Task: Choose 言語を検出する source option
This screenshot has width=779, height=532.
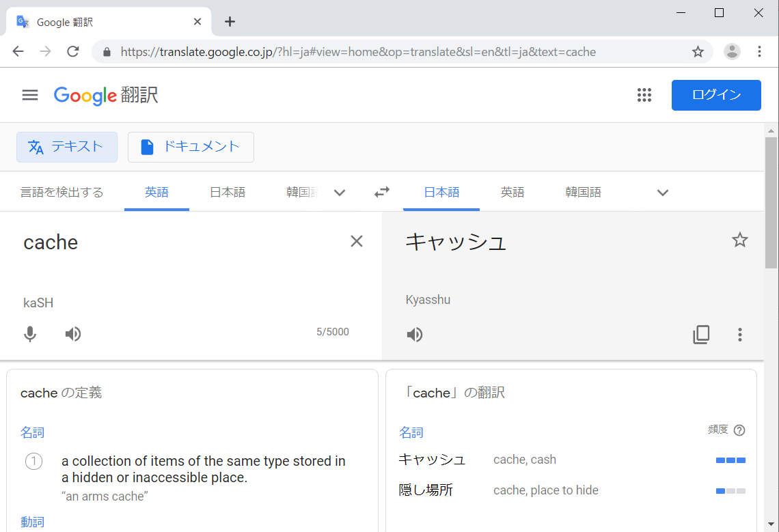Action: (x=61, y=192)
